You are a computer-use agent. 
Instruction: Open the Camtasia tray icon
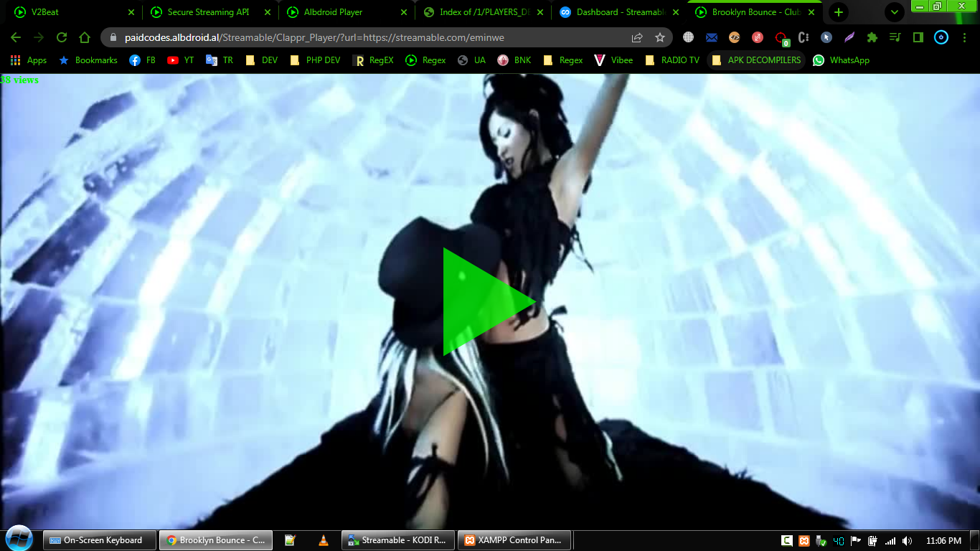coord(787,540)
